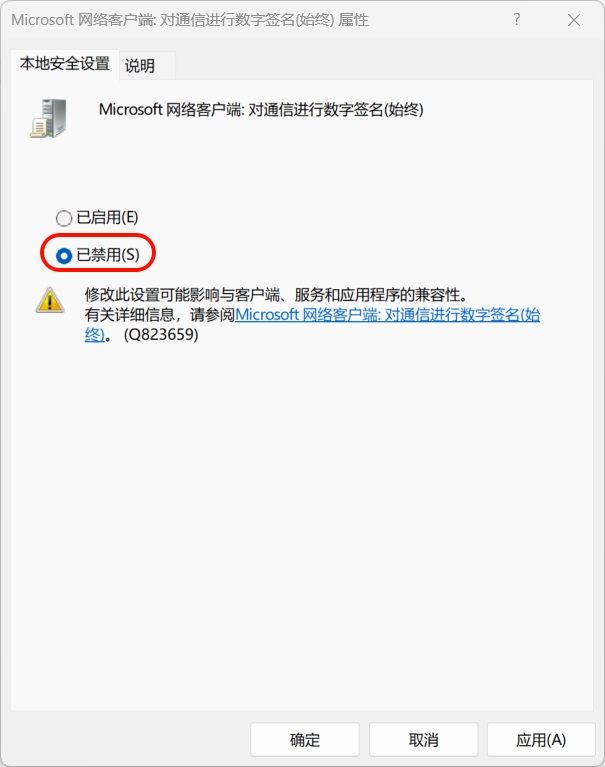Click the help question mark button
Viewport: 605px width, 767px height.
tap(516, 20)
